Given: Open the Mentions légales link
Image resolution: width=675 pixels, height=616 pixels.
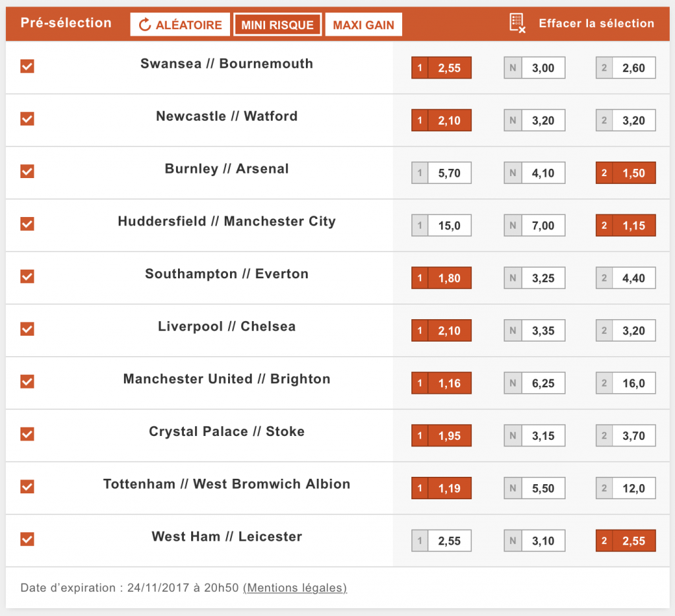Looking at the screenshot, I should [295, 588].
